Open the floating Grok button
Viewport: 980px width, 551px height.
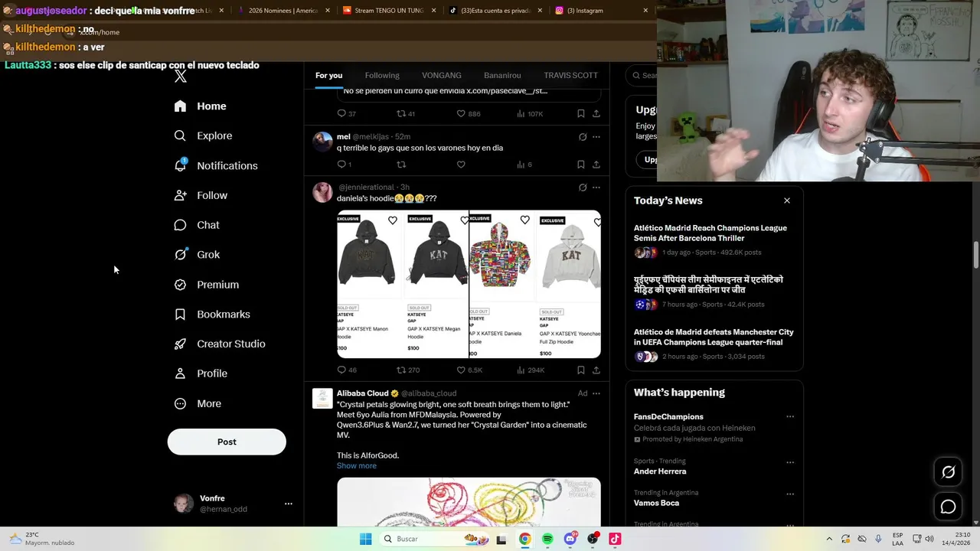click(948, 472)
